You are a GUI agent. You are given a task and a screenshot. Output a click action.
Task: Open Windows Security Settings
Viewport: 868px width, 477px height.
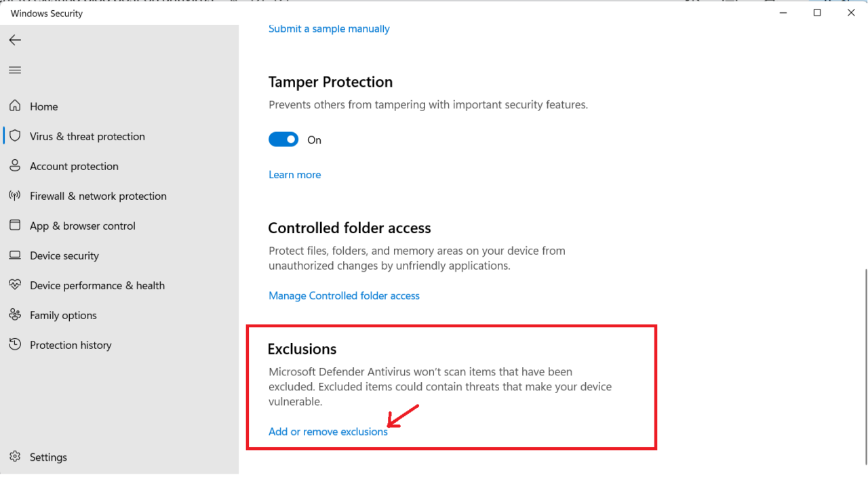tap(48, 457)
